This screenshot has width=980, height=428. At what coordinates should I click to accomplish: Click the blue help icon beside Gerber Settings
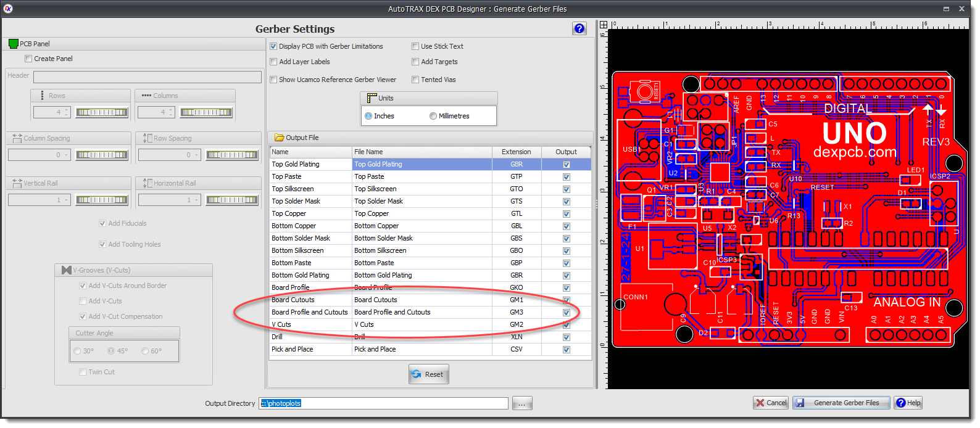click(579, 28)
